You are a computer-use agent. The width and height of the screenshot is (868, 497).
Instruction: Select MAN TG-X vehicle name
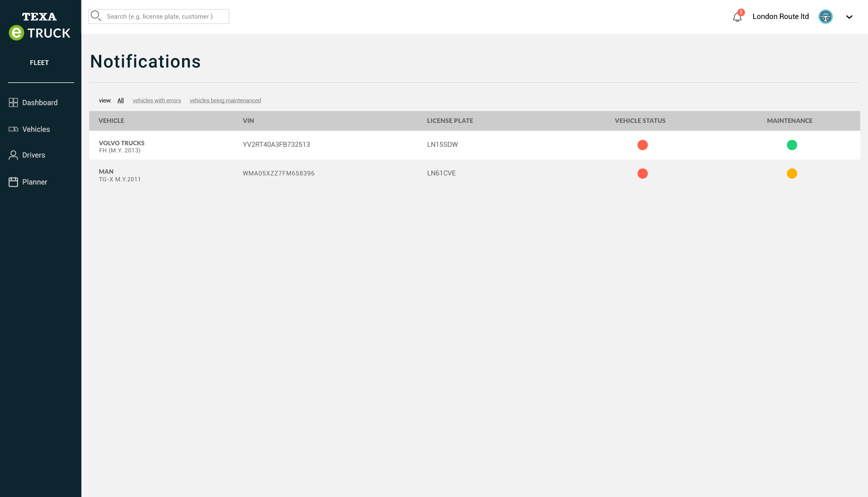[x=120, y=175]
